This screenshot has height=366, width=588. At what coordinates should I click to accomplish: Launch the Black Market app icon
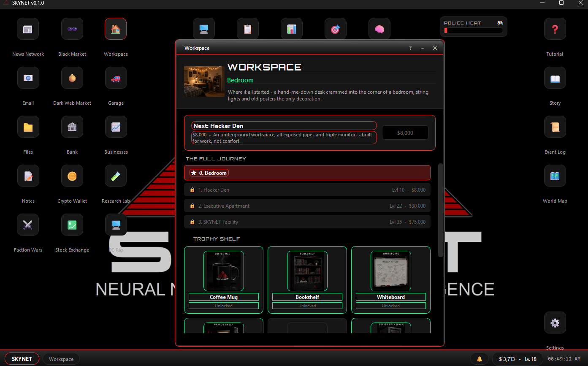(72, 29)
